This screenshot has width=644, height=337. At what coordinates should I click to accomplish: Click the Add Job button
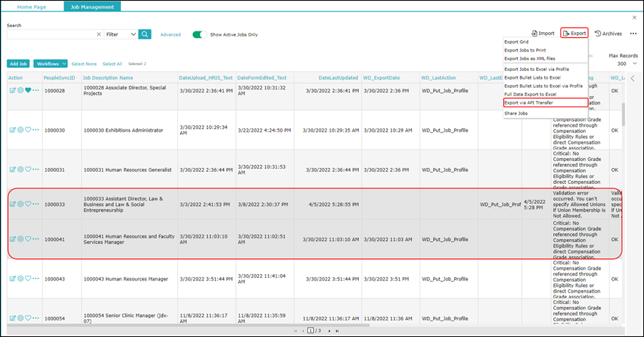18,64
